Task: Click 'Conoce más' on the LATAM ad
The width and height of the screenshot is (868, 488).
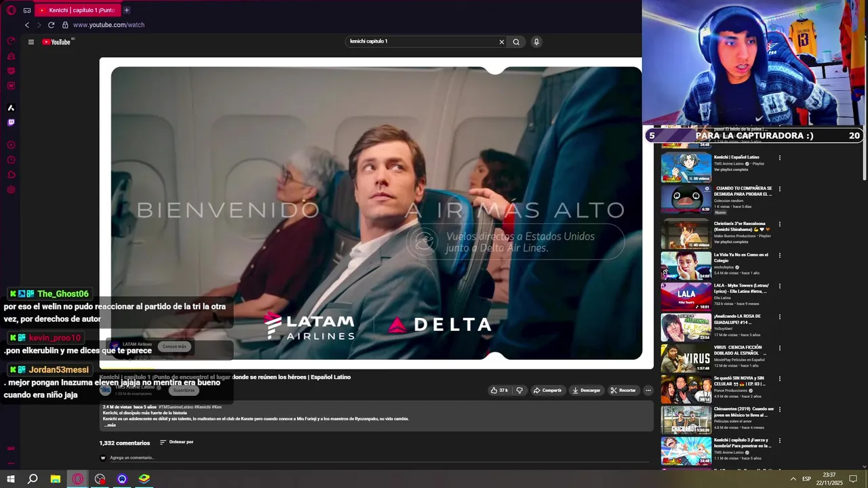Action: click(174, 346)
